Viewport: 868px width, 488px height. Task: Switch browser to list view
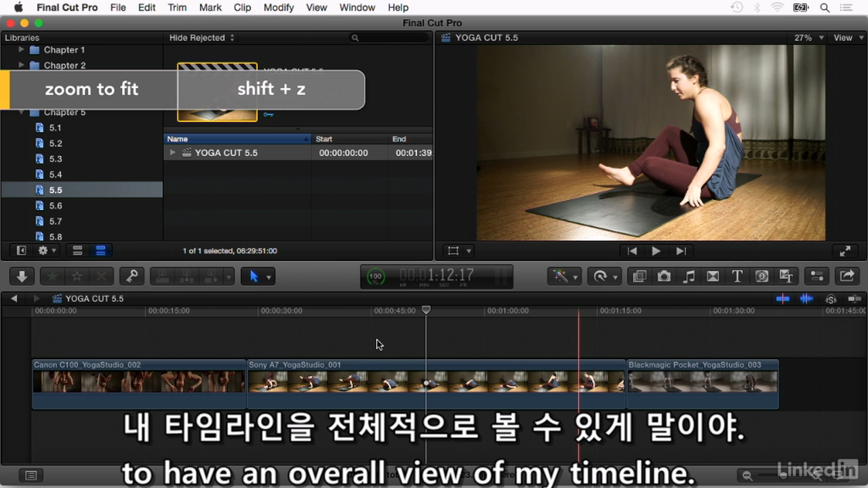pyautogui.click(x=100, y=251)
